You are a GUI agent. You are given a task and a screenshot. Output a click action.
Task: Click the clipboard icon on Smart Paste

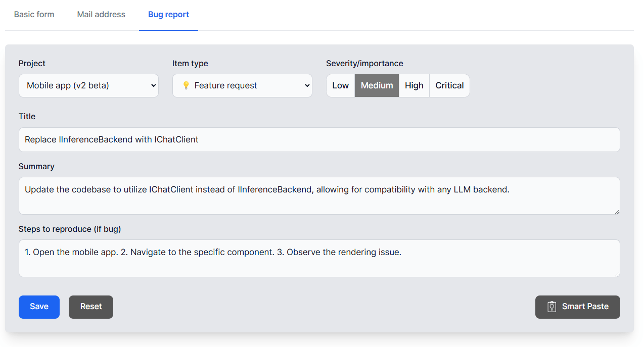pos(551,307)
